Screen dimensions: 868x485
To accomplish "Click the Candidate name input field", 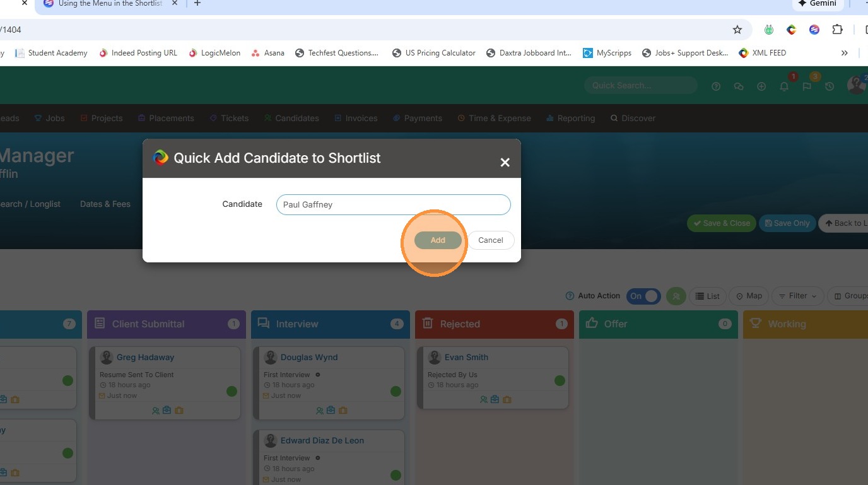I will [x=393, y=204].
